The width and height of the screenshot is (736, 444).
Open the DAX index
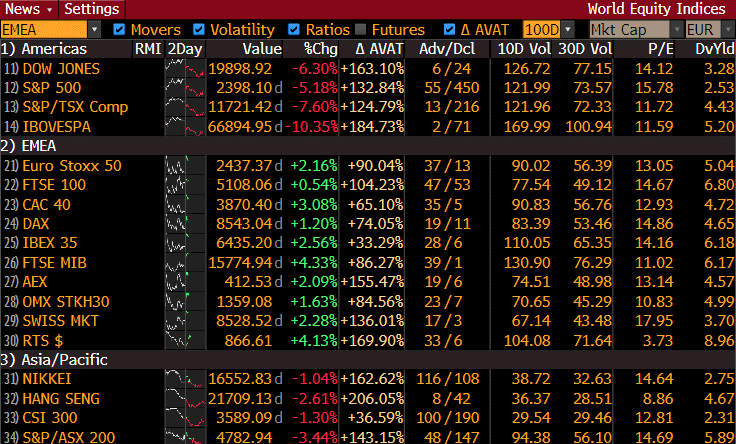[x=36, y=224]
